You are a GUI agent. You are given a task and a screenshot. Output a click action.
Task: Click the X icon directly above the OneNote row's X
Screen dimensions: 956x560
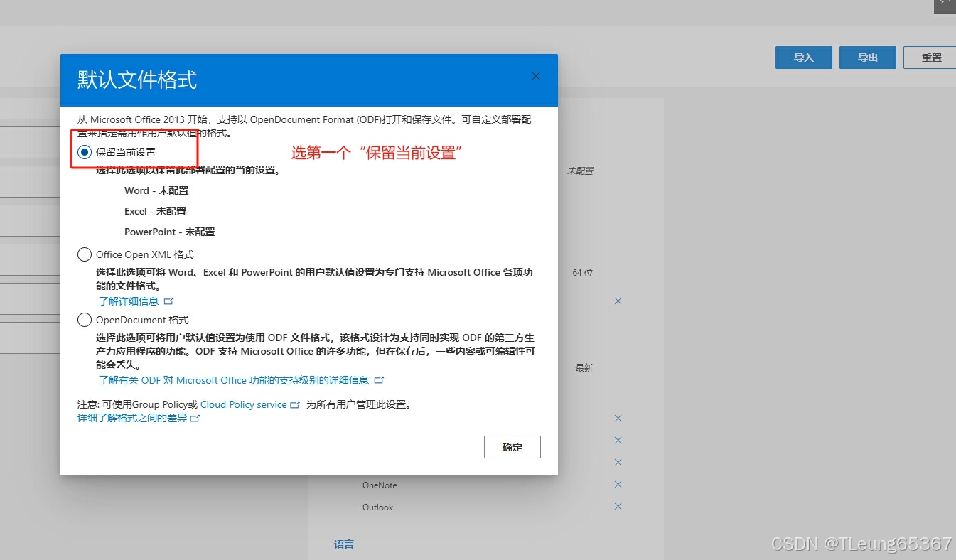coord(618,463)
